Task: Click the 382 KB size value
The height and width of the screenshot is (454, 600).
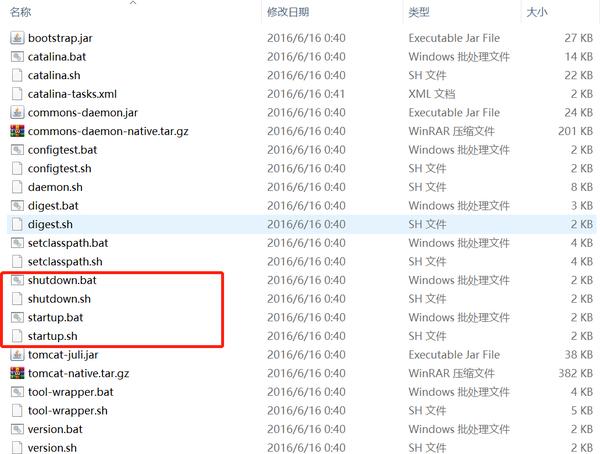Action: click(x=576, y=373)
